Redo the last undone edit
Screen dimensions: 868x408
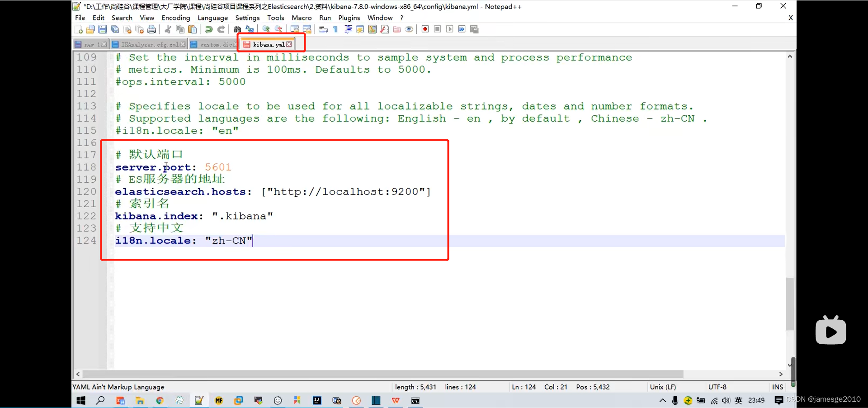221,29
